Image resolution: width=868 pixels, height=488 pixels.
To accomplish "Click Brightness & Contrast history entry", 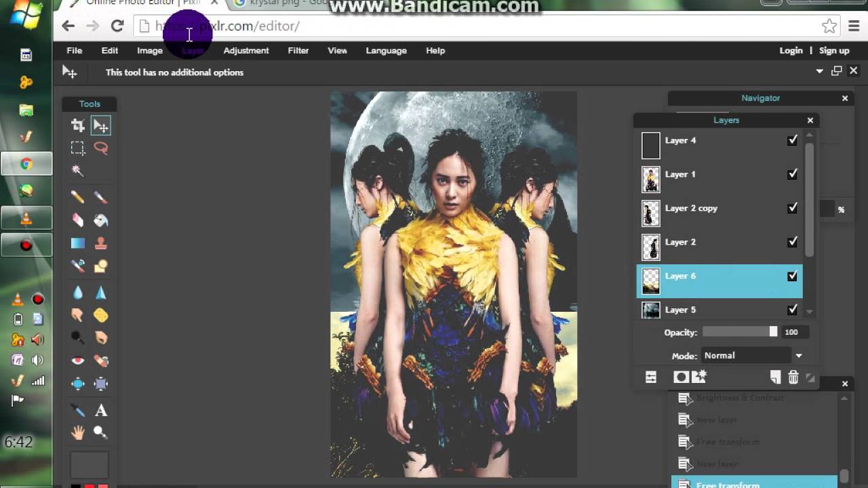I will tap(740, 398).
